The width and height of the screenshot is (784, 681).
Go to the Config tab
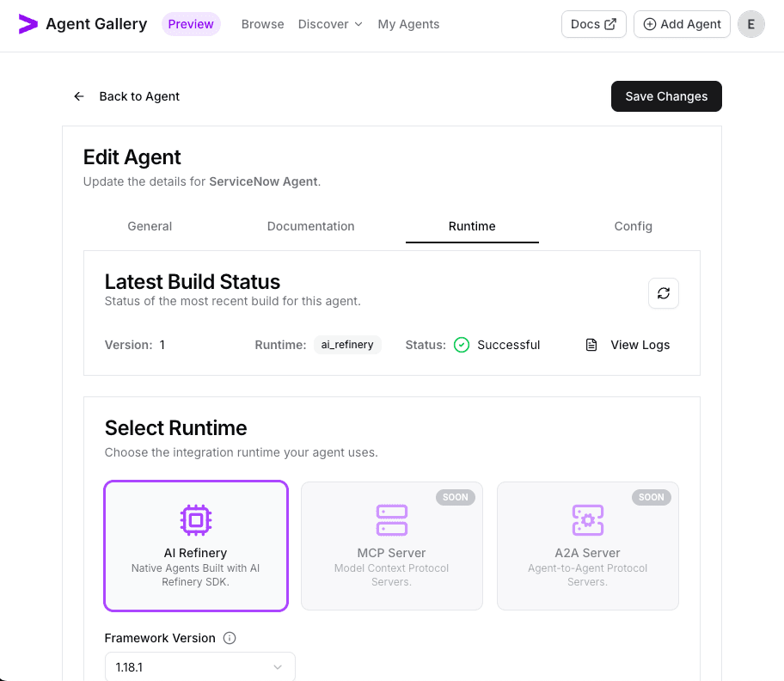pyautogui.click(x=633, y=226)
